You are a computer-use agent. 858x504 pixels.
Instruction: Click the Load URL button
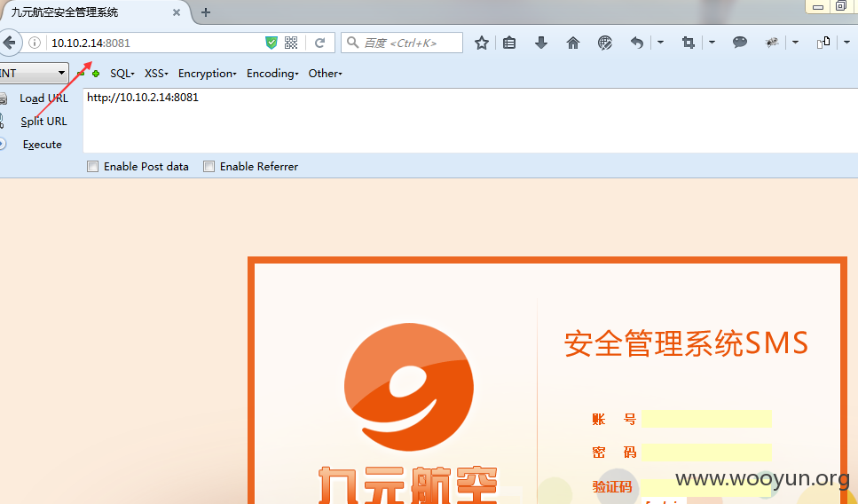(43, 98)
